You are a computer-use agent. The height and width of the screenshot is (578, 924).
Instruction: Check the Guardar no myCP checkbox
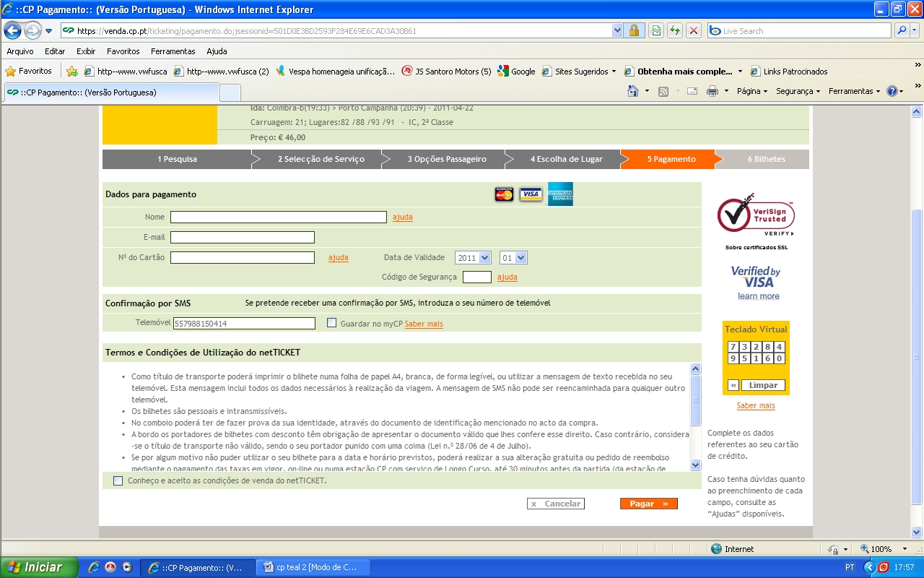point(331,323)
